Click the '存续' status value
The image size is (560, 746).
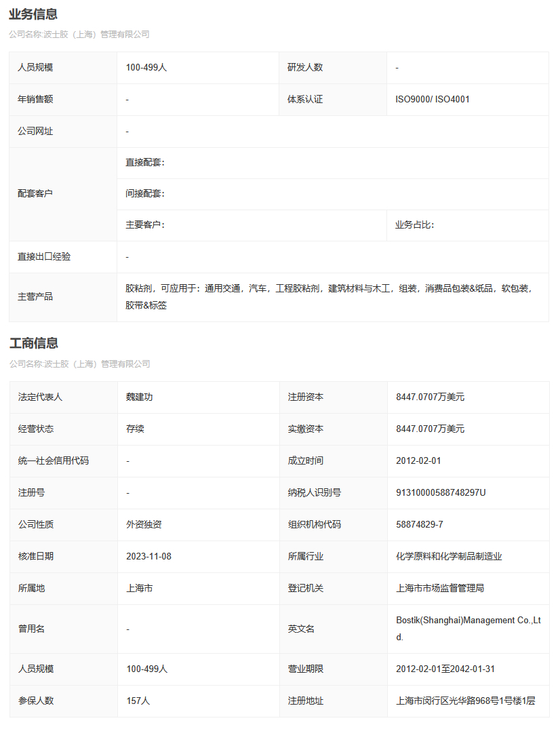(135, 429)
